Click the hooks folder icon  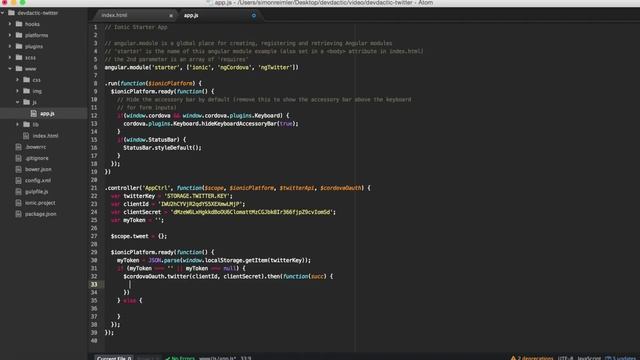(19, 24)
